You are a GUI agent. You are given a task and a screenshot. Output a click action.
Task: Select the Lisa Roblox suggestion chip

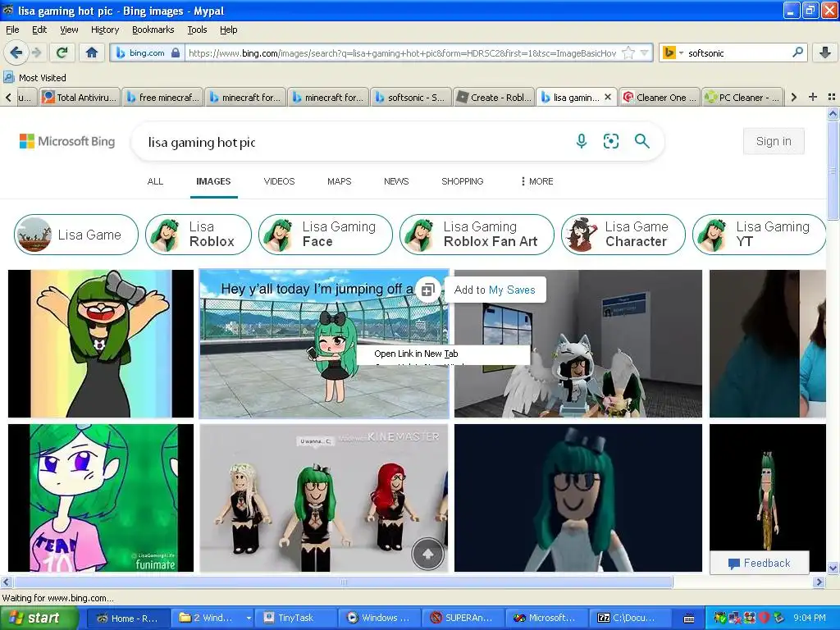(x=199, y=235)
